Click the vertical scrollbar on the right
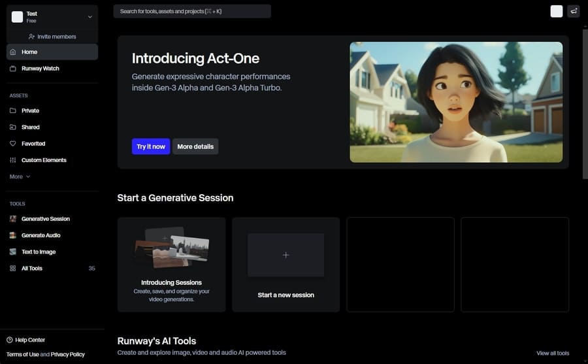This screenshot has width=588, height=364. click(x=585, y=103)
